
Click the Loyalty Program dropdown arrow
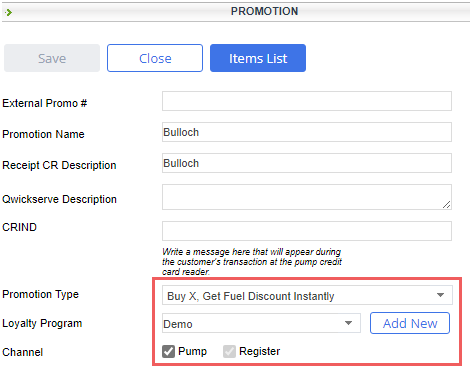pyautogui.click(x=348, y=323)
